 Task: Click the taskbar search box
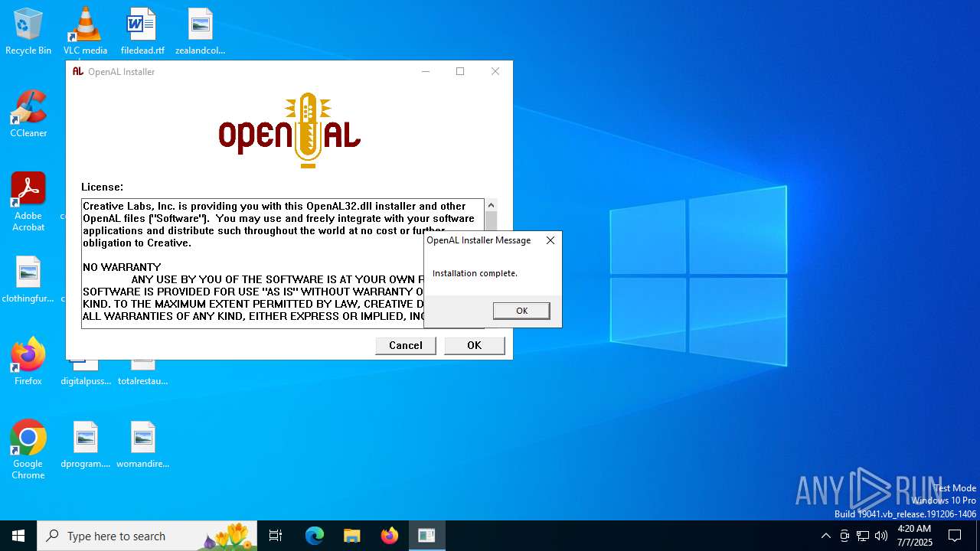149,536
